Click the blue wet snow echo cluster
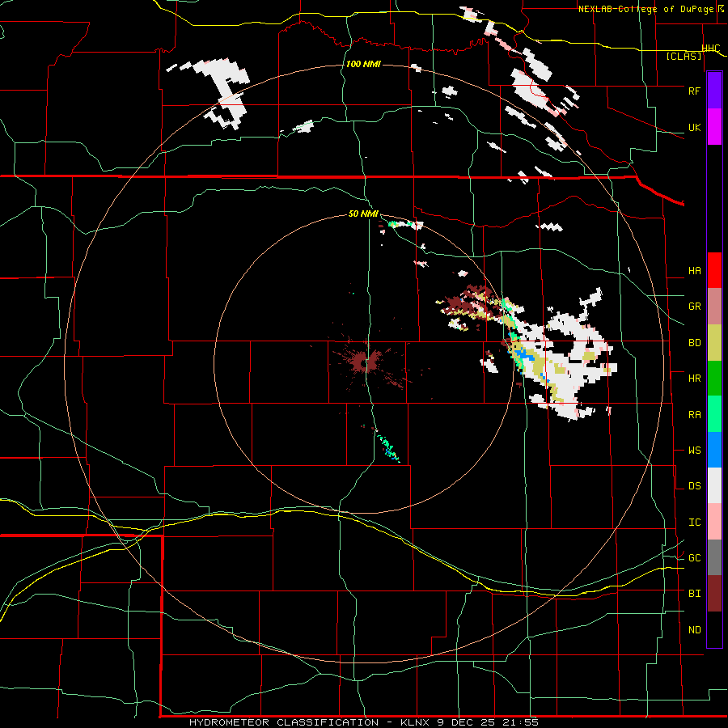Image resolution: width=728 pixels, height=728 pixels. 524,356
